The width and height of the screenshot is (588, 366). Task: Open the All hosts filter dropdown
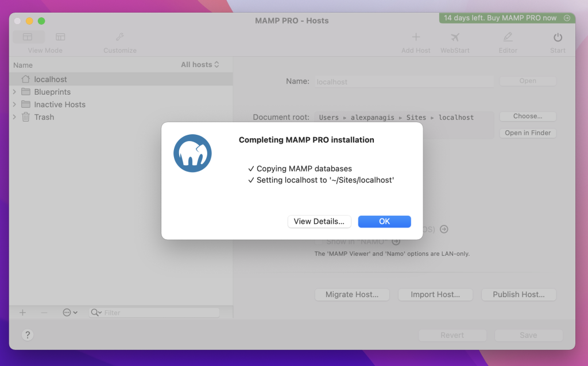200,64
